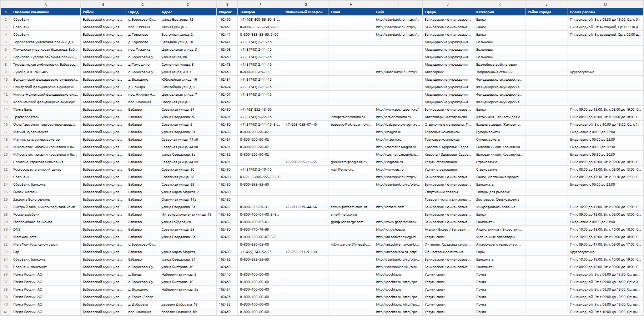The width and height of the screenshot is (644, 322).
Task: Select column M header letter
Action: [x=605, y=4]
